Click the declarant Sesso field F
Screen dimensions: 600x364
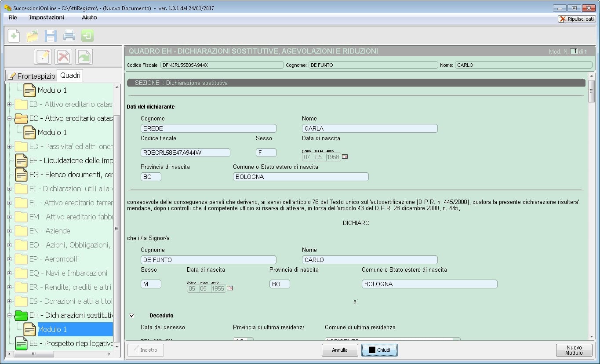pos(266,153)
